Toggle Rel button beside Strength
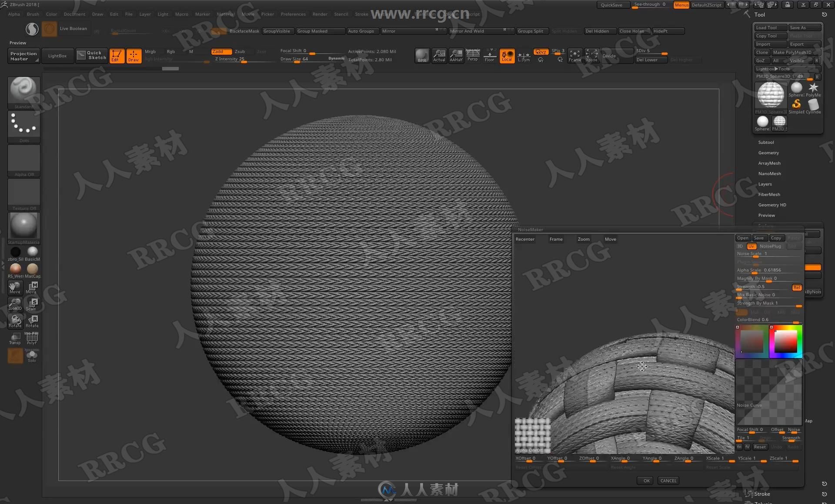Viewport: 835px width, 504px height. 797,287
